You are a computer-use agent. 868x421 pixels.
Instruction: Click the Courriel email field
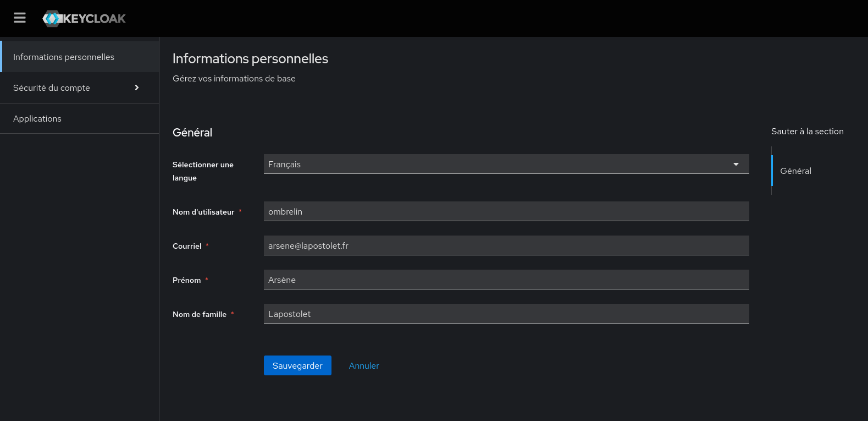click(x=506, y=245)
